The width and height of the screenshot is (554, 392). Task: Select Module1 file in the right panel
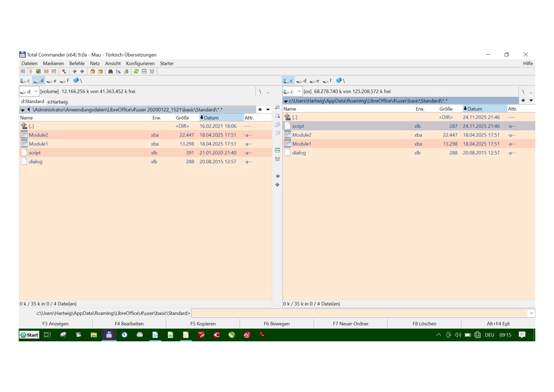[302, 144]
